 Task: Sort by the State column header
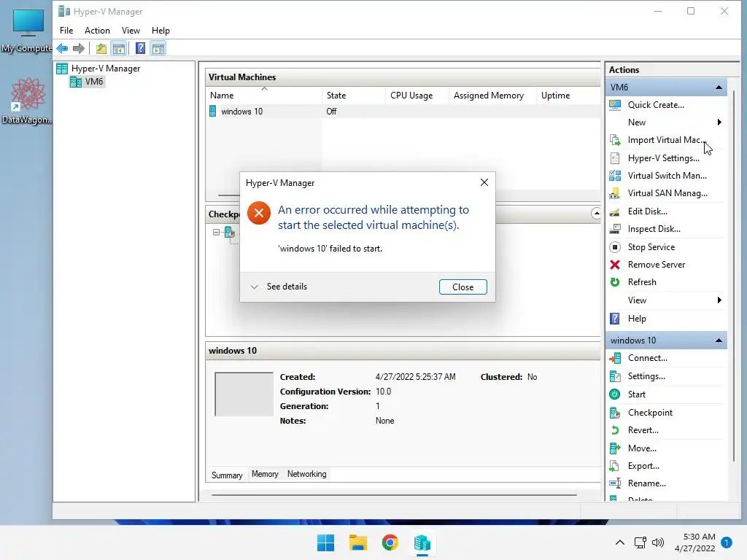coord(354,96)
